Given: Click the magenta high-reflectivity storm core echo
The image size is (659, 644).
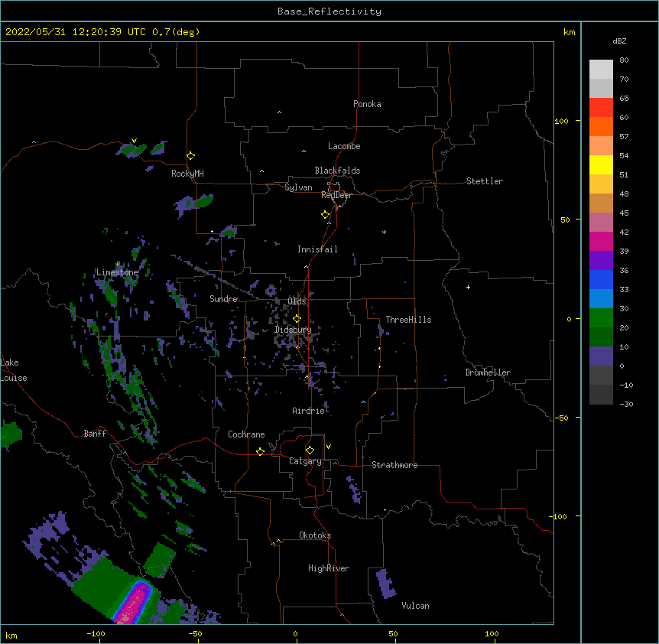Looking at the screenshot, I should 134,602.
